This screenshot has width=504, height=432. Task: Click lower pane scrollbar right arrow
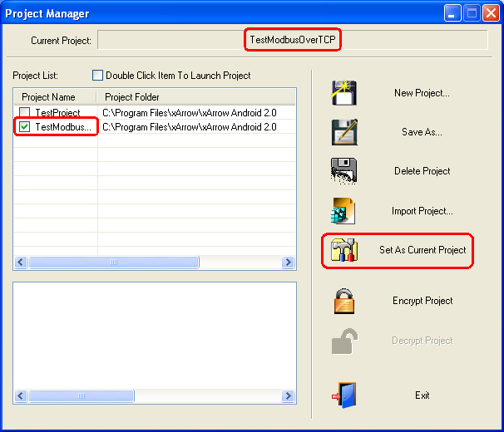(x=288, y=395)
